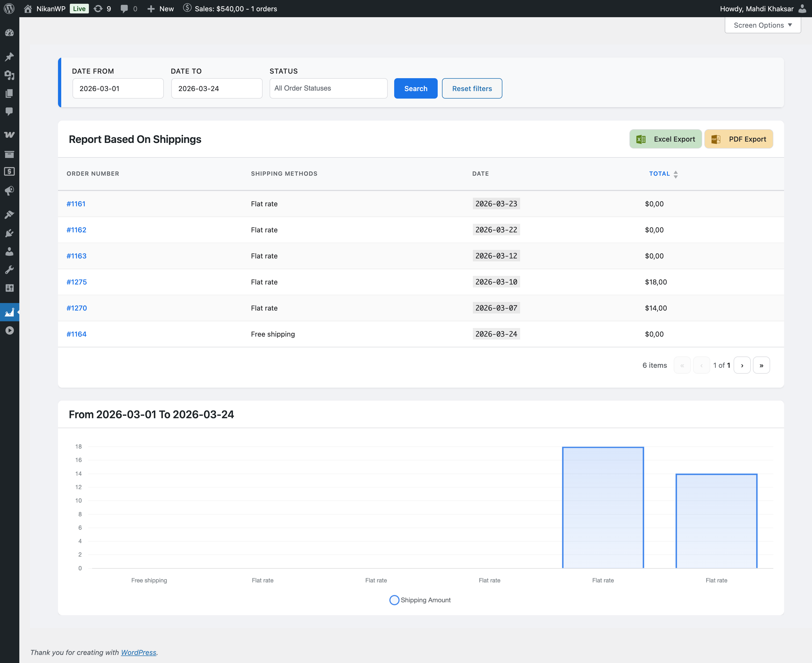Open order #1275 link

tap(77, 282)
